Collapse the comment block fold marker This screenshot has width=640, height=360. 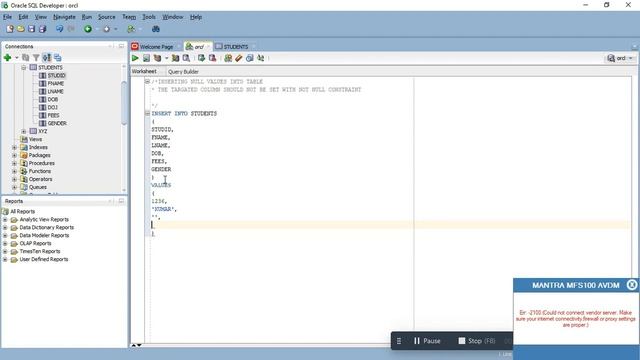pos(147,82)
